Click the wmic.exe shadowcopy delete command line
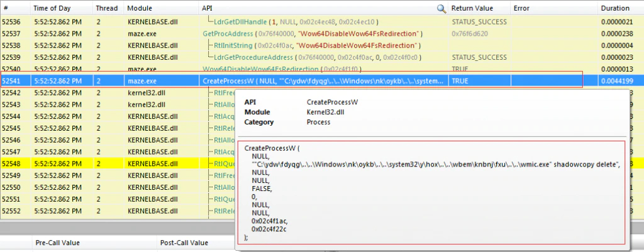644x252 pixels. pos(436,164)
